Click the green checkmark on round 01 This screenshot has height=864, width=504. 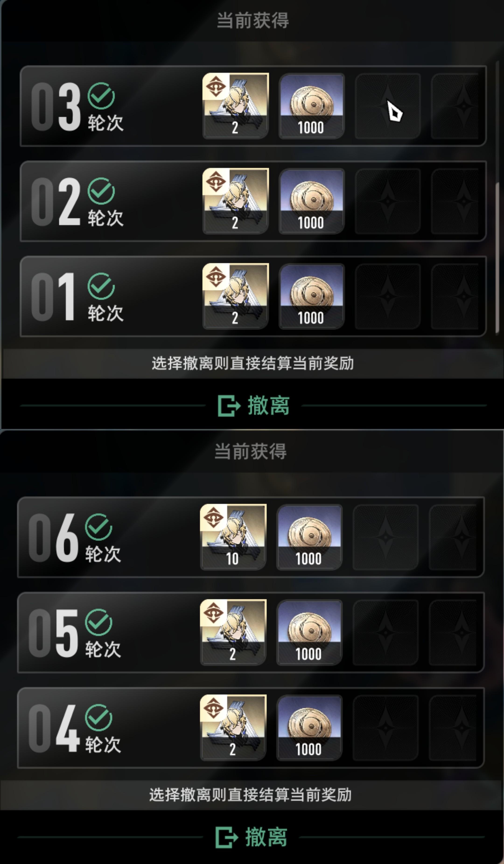[x=101, y=286]
